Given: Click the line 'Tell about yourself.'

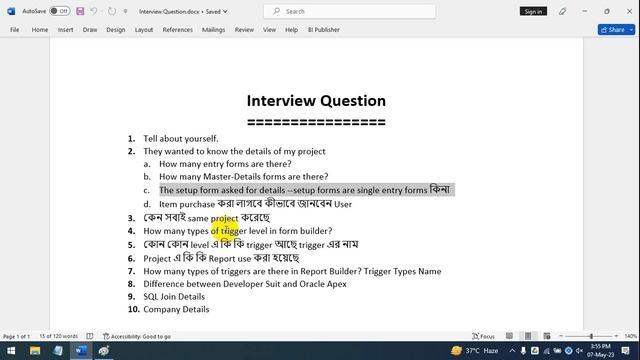Looking at the screenshot, I should tap(181, 139).
